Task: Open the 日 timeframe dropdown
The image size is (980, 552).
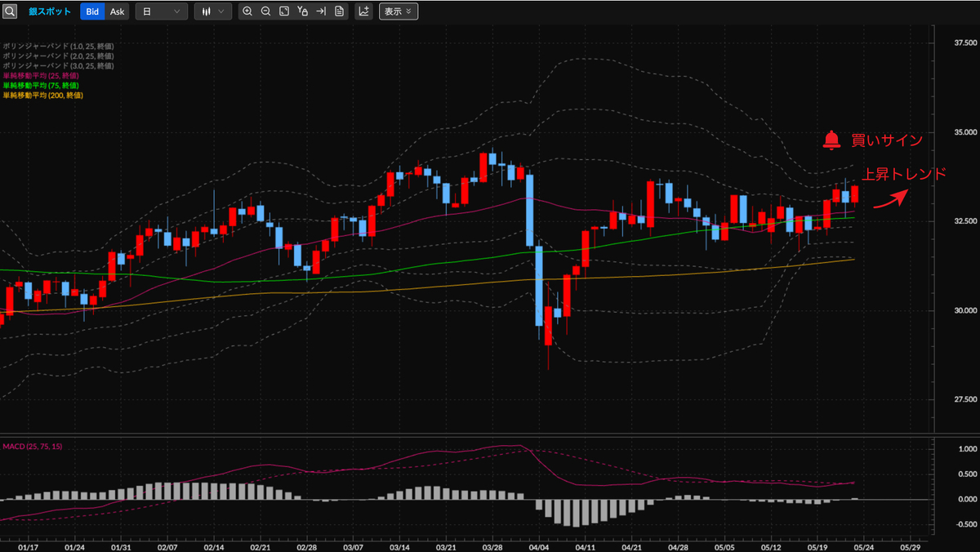Action: (161, 11)
